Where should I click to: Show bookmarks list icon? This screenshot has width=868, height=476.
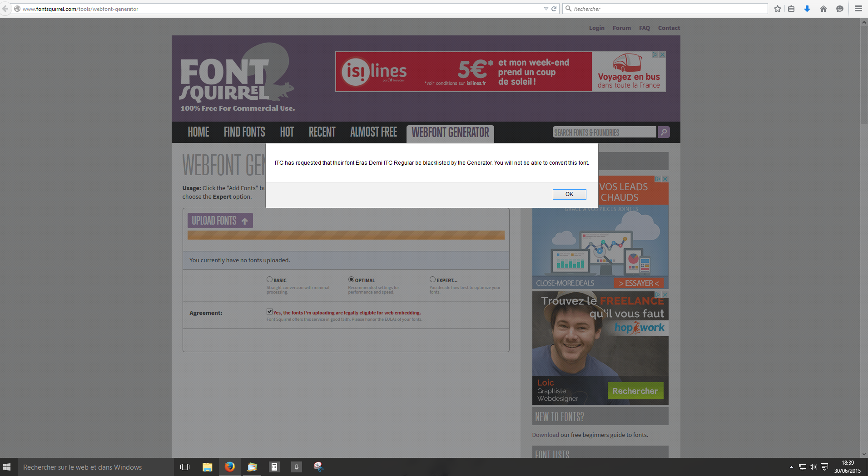(791, 9)
